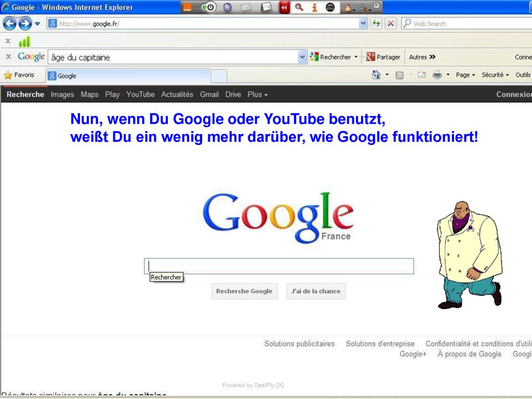Click the envelope mail icon in title toolbar
Screen dimensions: 532x399
(246, 7)
